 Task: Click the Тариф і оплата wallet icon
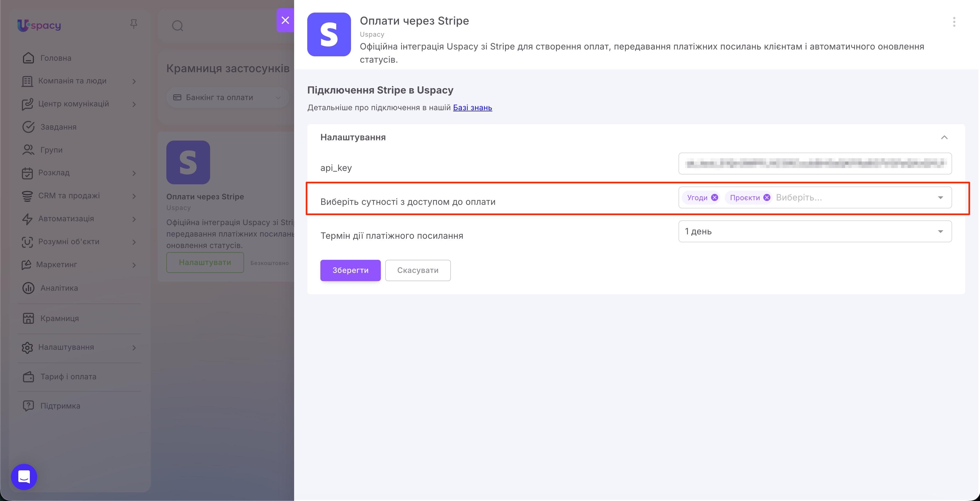(28, 377)
